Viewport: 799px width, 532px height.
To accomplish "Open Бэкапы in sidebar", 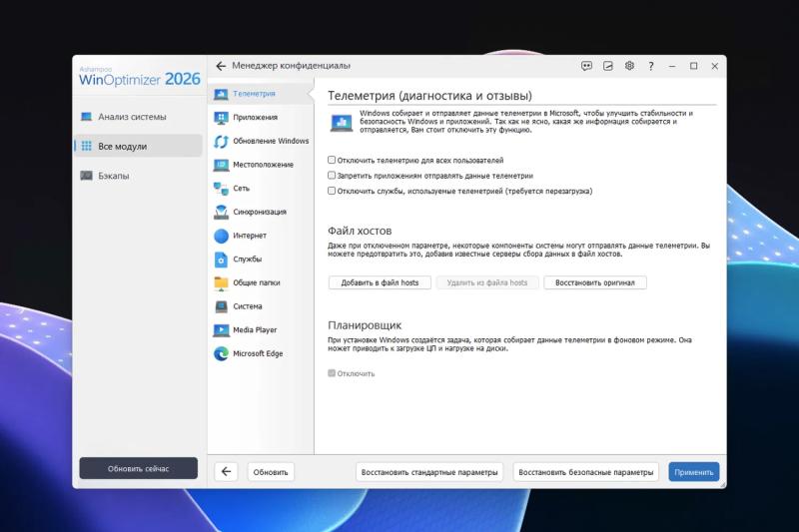I will [x=139, y=176].
